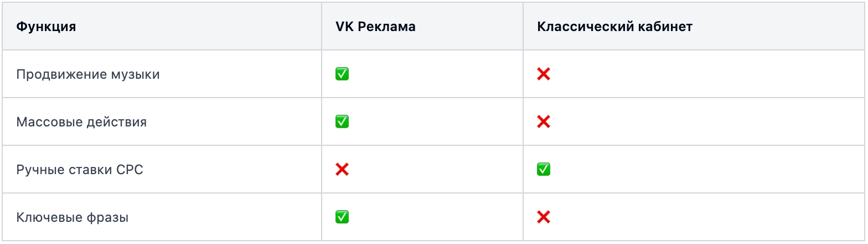Click the red cross for Ручные ставки CPC
Viewport: 868px width, 244px height.
pos(342,170)
